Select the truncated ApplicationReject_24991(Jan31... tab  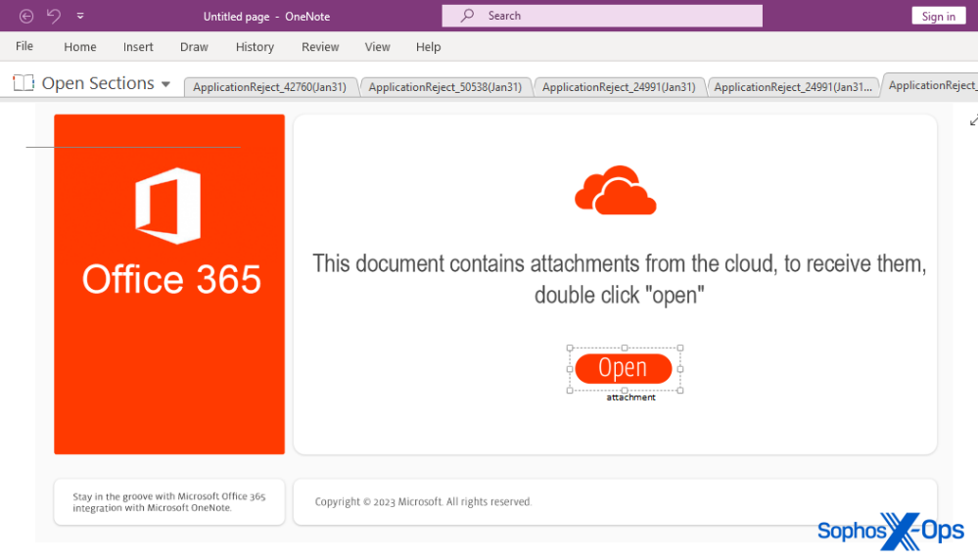[793, 87]
